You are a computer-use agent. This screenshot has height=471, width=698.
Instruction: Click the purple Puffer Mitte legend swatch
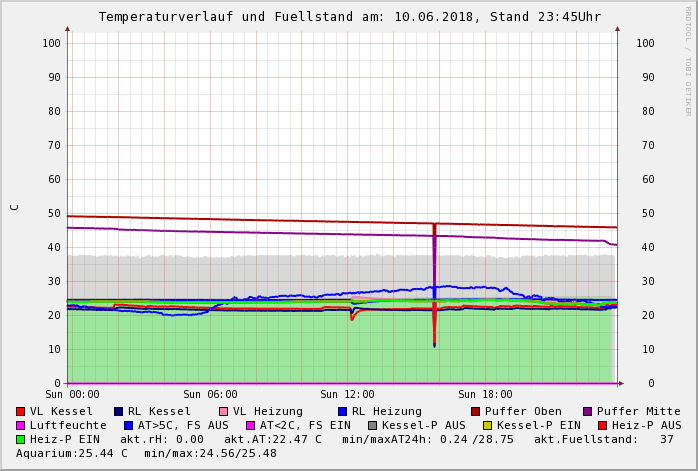(x=587, y=412)
